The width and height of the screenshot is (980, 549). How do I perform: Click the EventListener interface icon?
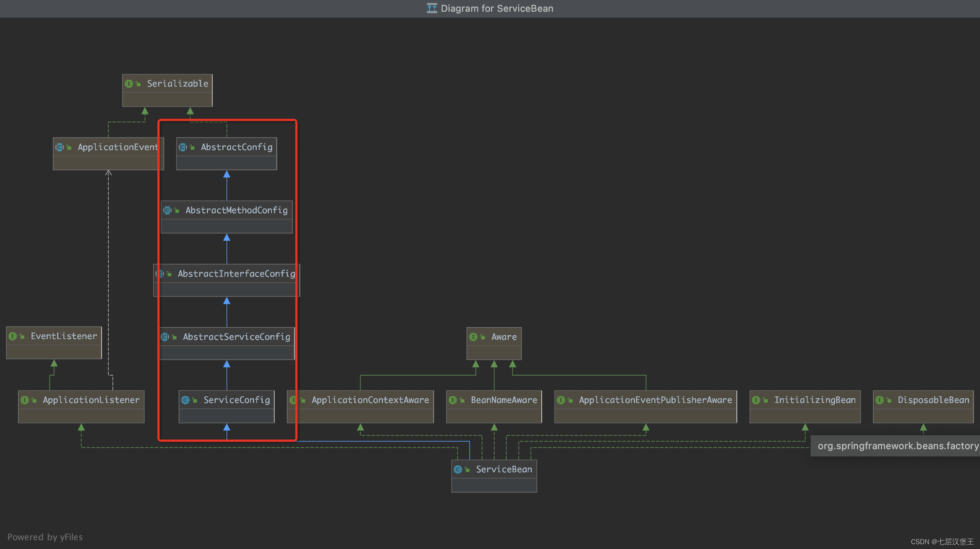click(12, 336)
